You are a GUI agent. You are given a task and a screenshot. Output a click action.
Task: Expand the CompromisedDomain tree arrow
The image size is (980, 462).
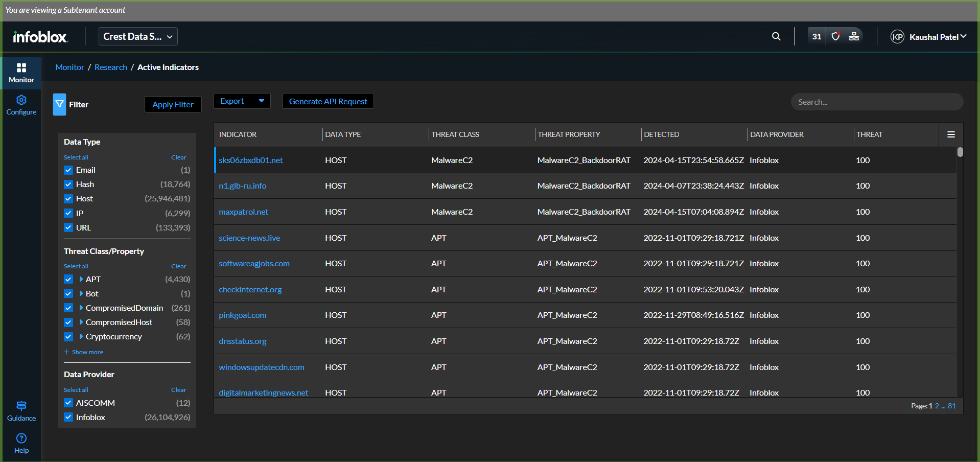click(x=81, y=308)
